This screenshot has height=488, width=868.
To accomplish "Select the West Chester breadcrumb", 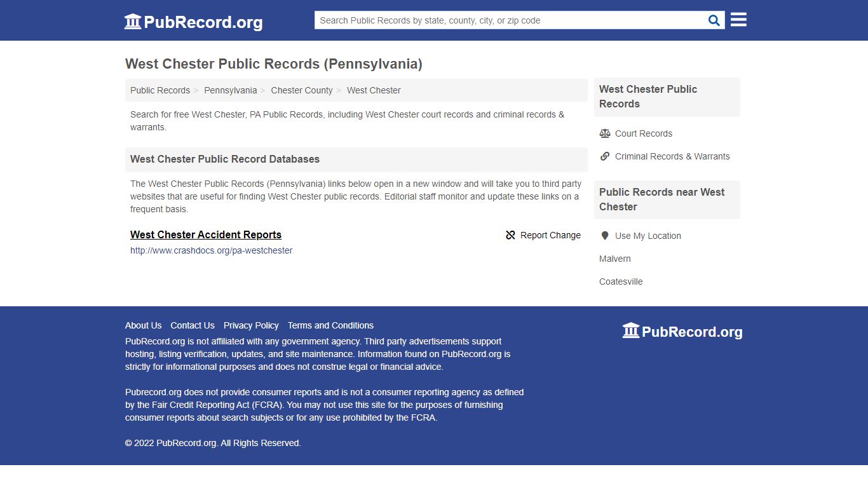I will pos(374,90).
